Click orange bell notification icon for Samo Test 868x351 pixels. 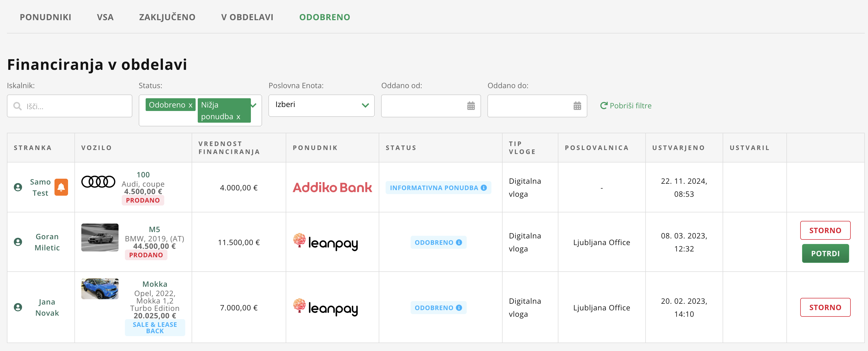pos(61,187)
